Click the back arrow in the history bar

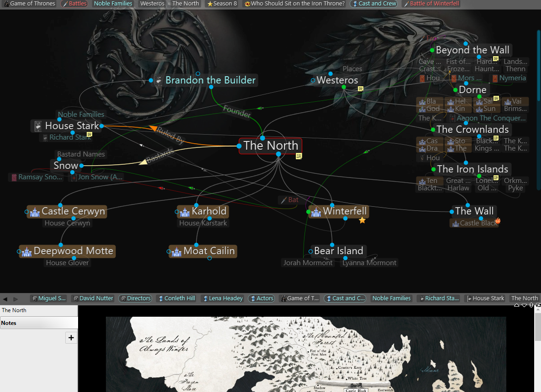5,299
